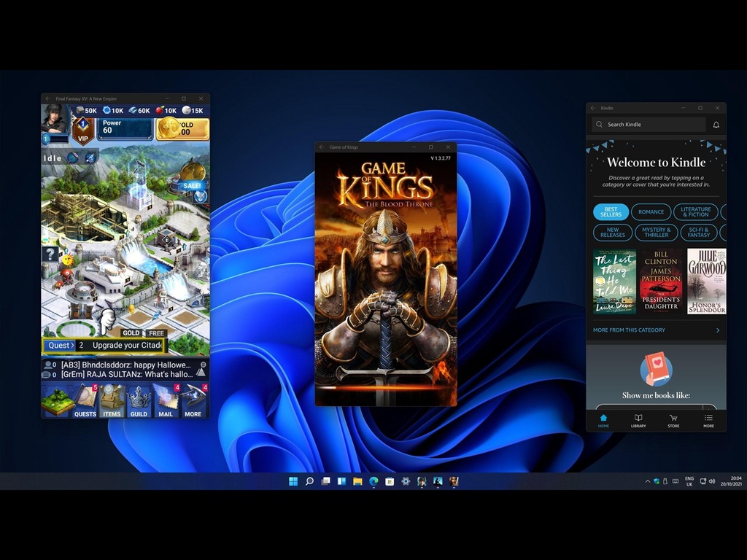The height and width of the screenshot is (560, 747).
Task: Open the hero portrait in Final Fantasy
Action: pos(54,118)
